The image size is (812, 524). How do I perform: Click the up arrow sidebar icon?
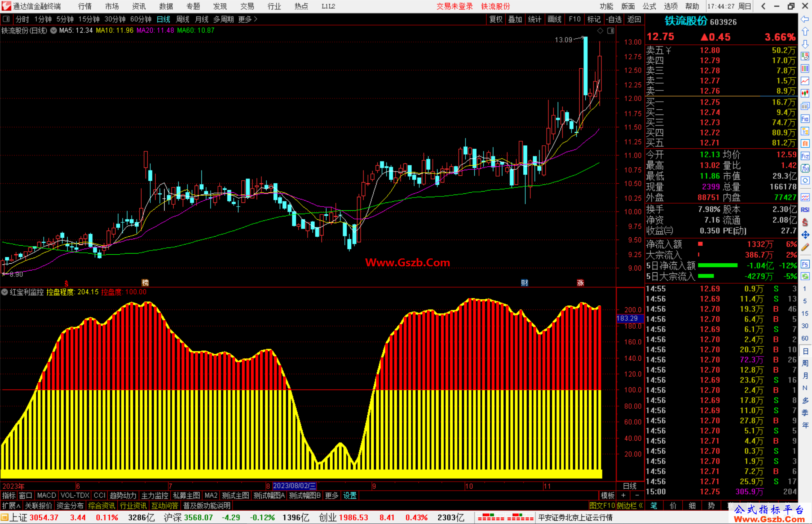pyautogui.click(x=805, y=32)
